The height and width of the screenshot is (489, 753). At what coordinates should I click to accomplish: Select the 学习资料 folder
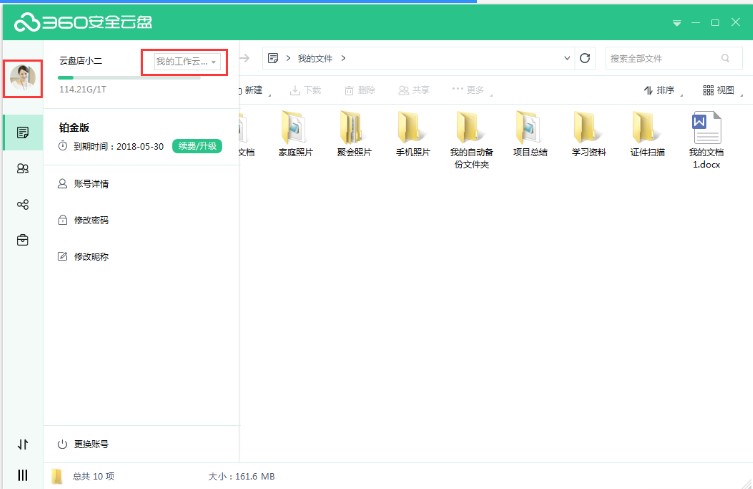pos(588,133)
